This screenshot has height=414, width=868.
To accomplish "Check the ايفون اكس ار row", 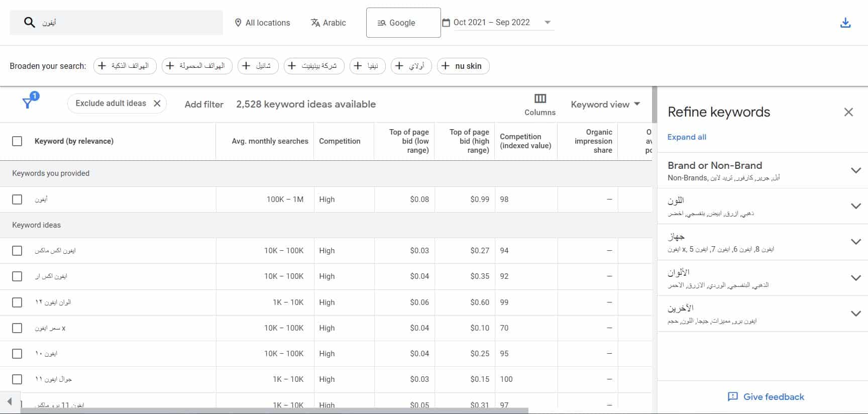I will (x=17, y=276).
